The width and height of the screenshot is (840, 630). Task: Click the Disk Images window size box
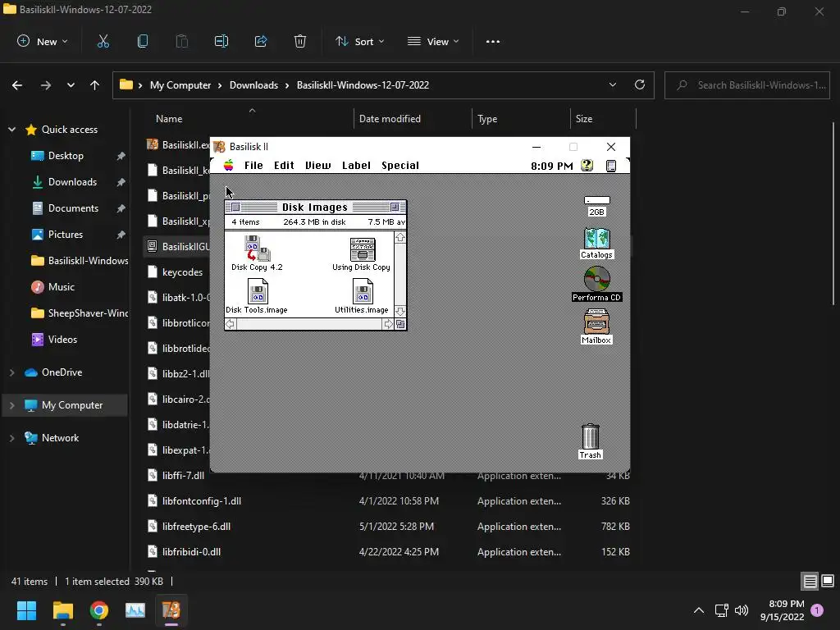(x=400, y=324)
